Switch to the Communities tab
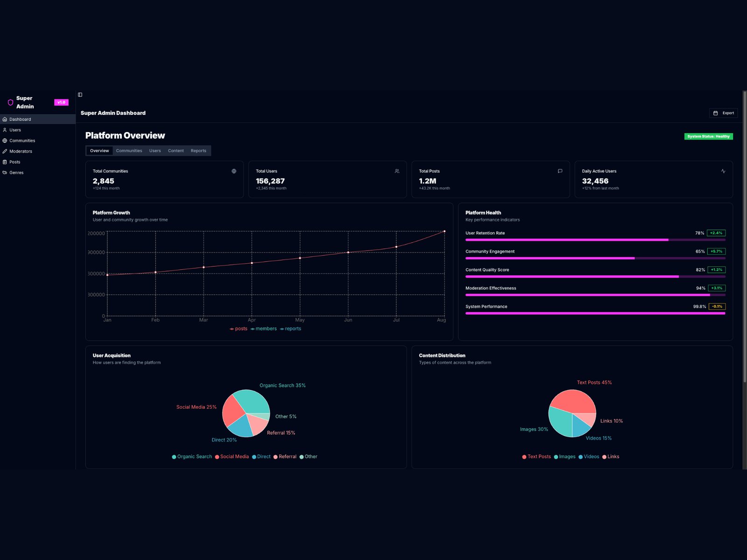 [x=129, y=151]
